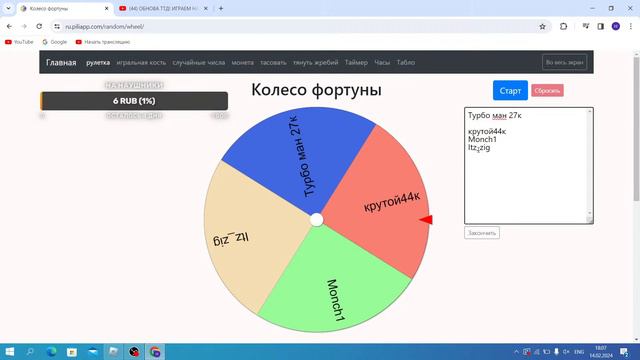Click the 6 RUB (1%) progress bar
This screenshot has width=640, height=360.
134,101
